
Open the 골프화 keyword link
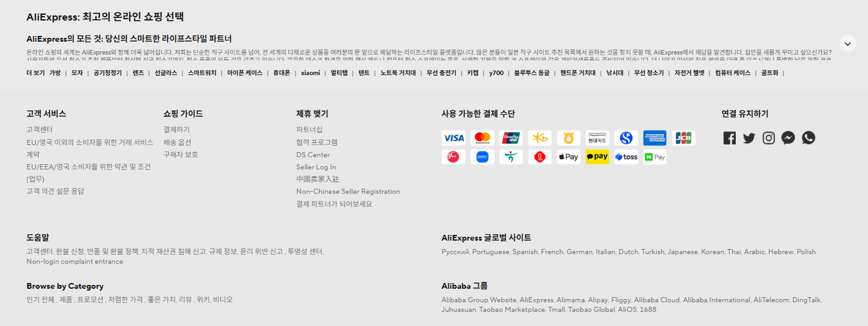tap(770, 73)
